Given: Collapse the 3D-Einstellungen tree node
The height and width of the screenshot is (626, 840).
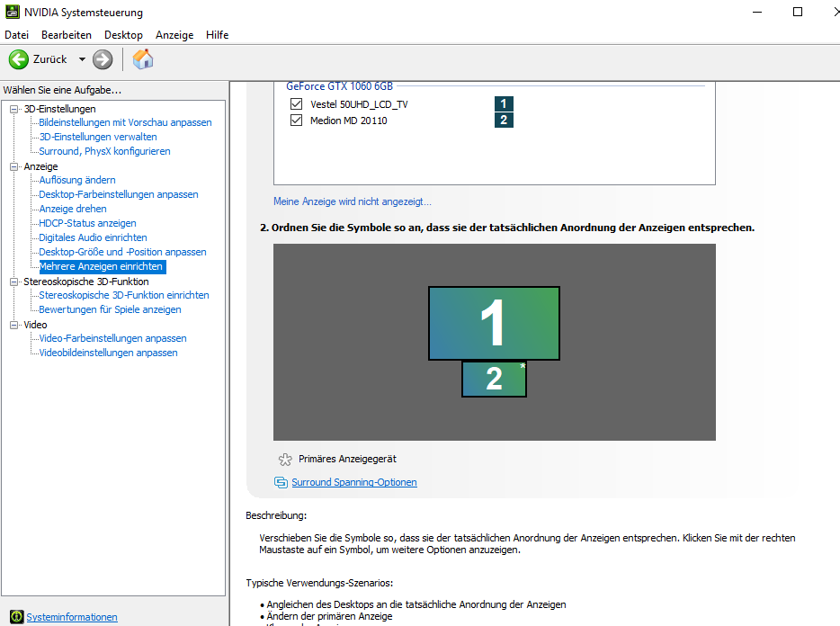Looking at the screenshot, I should [x=13, y=109].
